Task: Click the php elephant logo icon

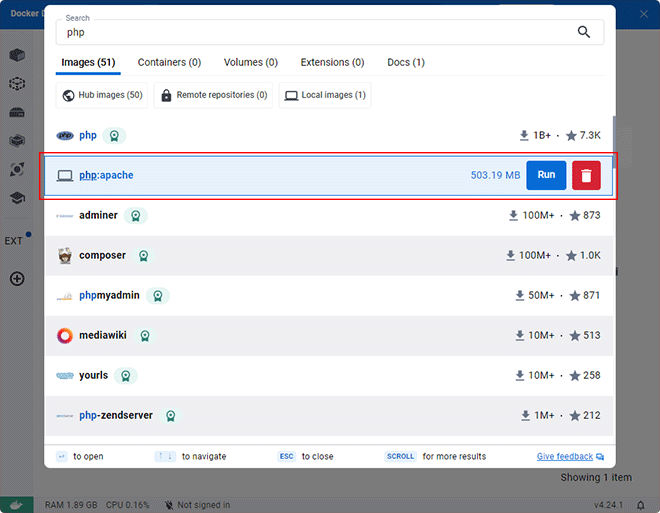Action: [65, 136]
